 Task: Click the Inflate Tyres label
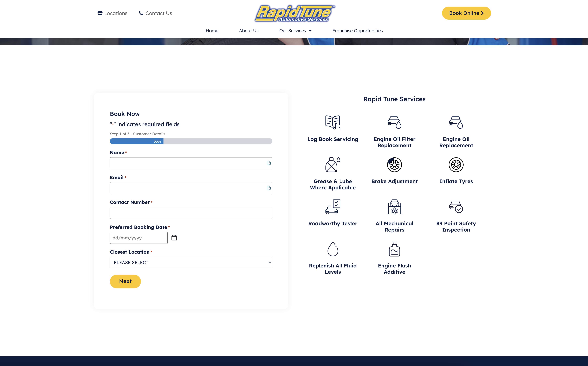[x=456, y=181]
